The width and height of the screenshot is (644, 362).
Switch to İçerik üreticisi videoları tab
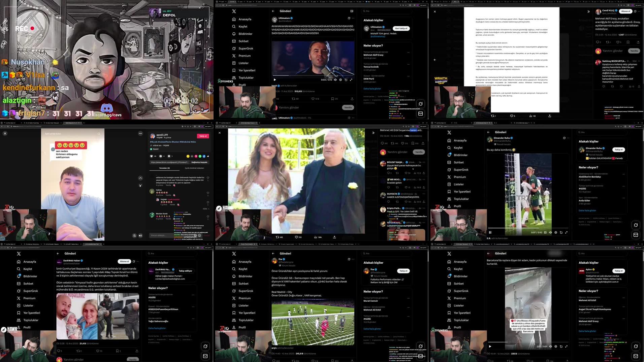pyautogui.click(x=194, y=168)
